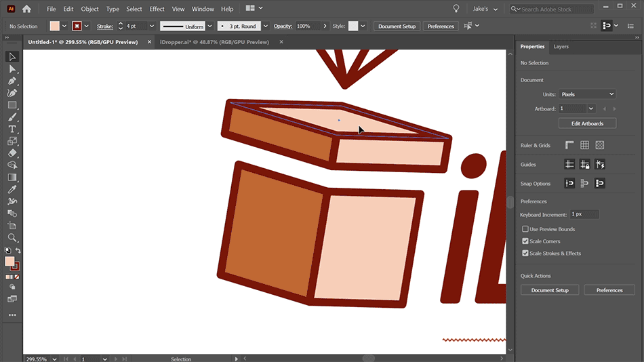644x362 pixels.
Task: Activate the Zoom tool
Action: 12,237
